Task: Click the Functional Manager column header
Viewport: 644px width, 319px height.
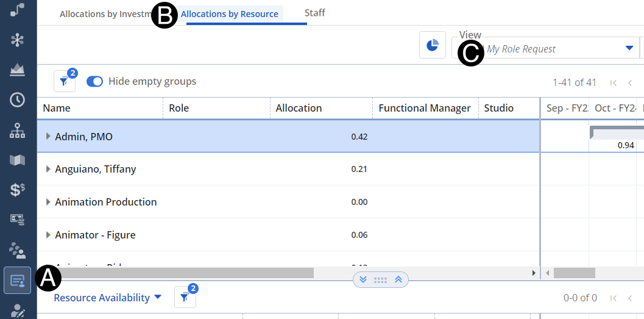Action: click(x=424, y=108)
